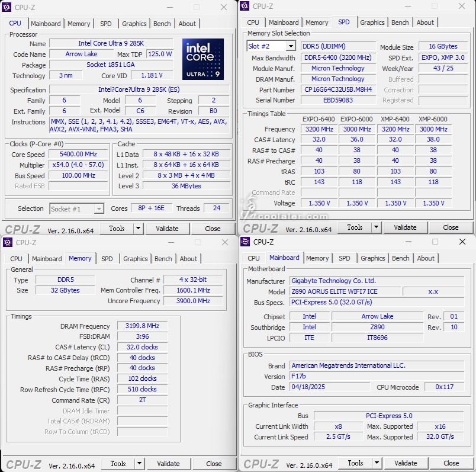Click Tools button in CPU window
Viewport: 476px width, 472px height.
pyautogui.click(x=117, y=229)
